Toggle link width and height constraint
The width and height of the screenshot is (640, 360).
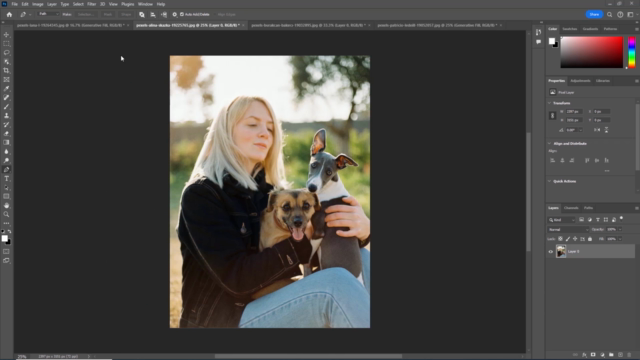[553, 116]
